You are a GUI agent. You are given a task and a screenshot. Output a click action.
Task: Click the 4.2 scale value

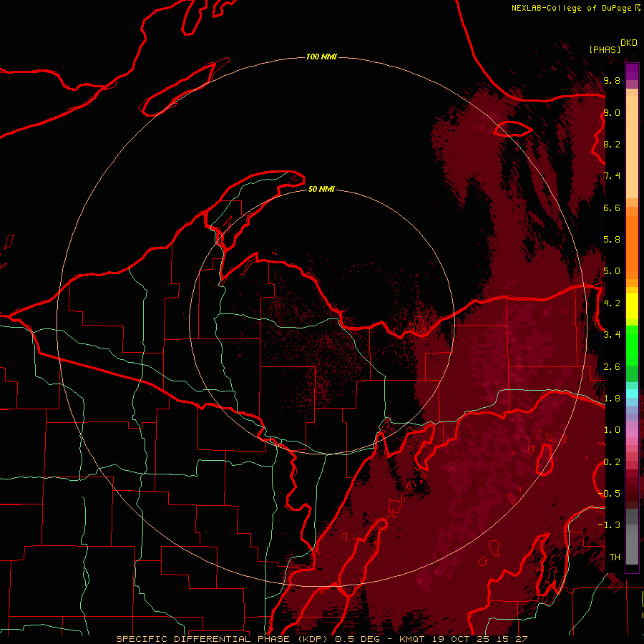click(612, 303)
